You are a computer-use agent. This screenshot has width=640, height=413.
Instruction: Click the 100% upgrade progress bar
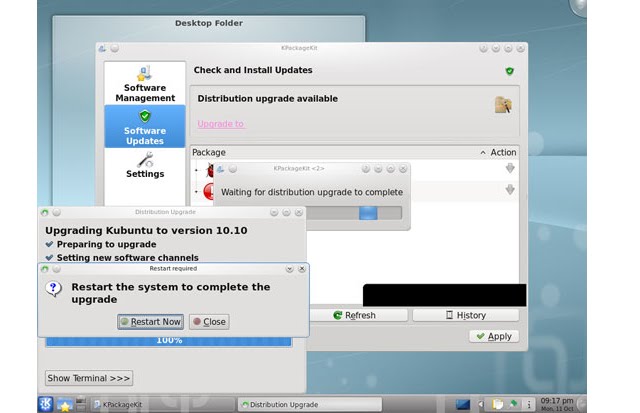(x=169, y=341)
